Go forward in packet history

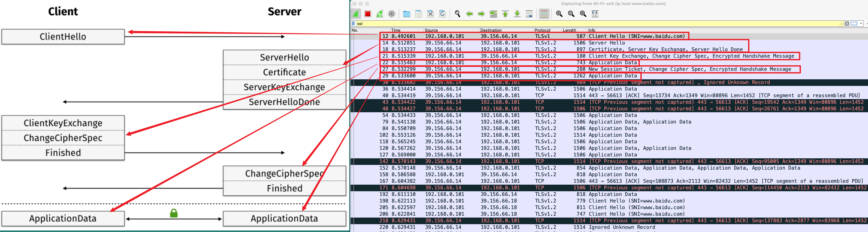[x=481, y=14]
